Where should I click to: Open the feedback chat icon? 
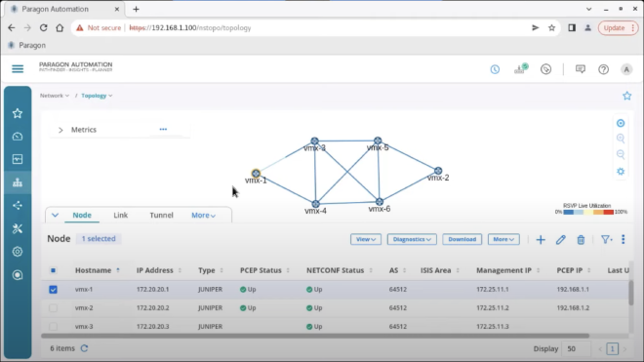click(581, 69)
